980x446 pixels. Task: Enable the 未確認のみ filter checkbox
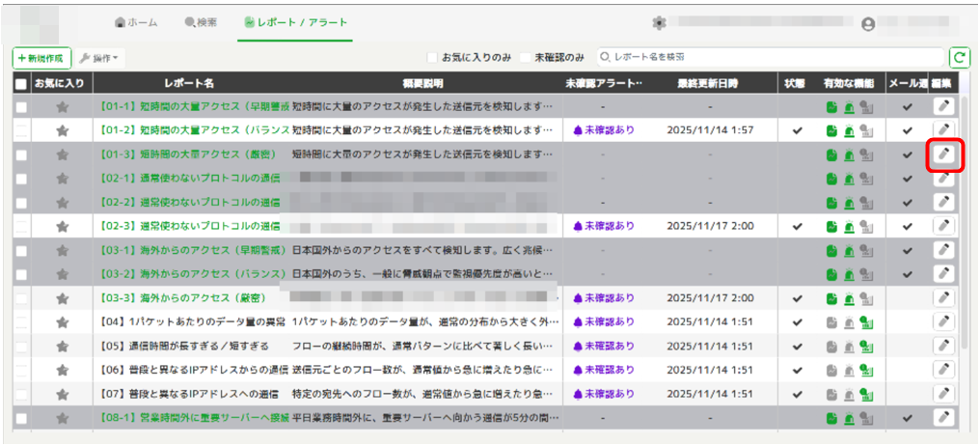525,58
